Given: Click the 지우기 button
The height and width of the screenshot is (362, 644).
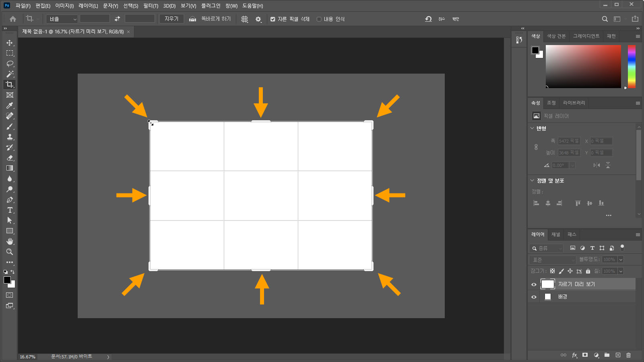Looking at the screenshot, I should (171, 19).
